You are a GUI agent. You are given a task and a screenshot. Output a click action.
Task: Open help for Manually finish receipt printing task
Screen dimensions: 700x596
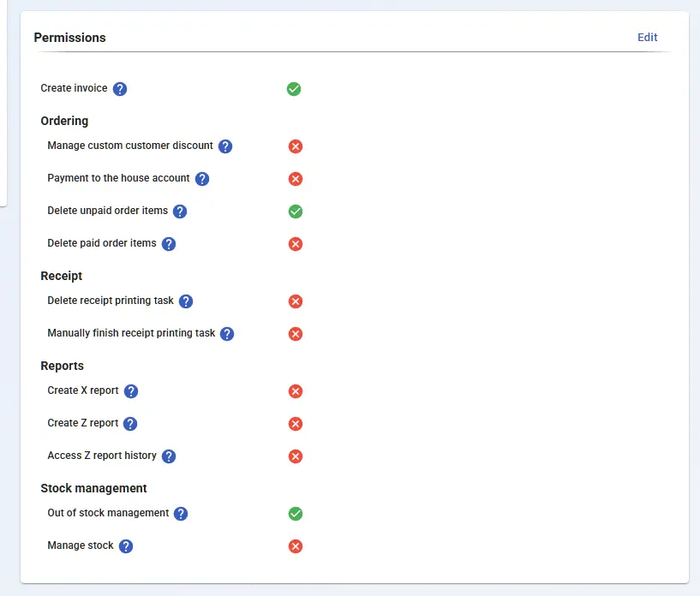coord(227,334)
